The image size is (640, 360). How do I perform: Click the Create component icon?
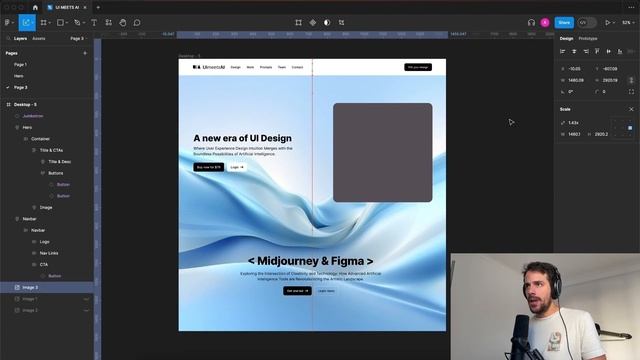click(313, 23)
